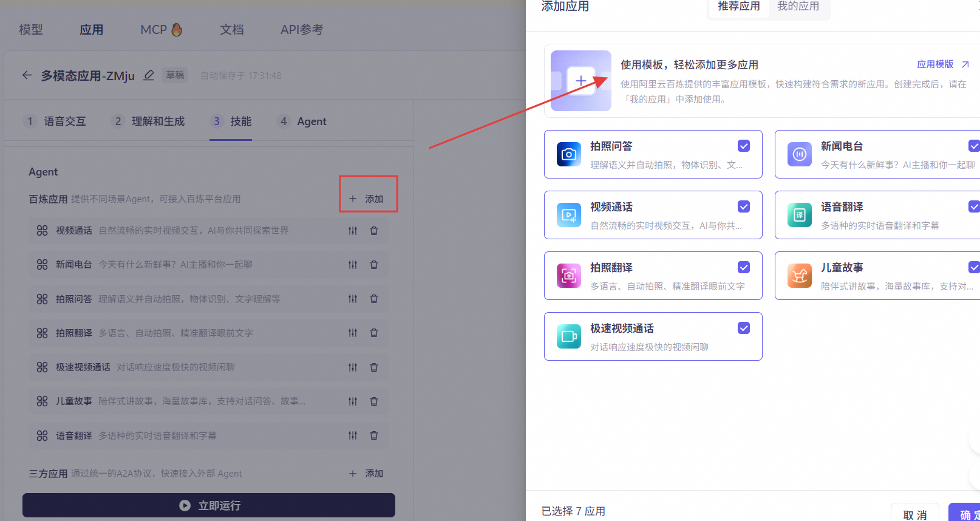Uncheck the 视频通话 card checkbox
This screenshot has width=980, height=521.
[744, 206]
